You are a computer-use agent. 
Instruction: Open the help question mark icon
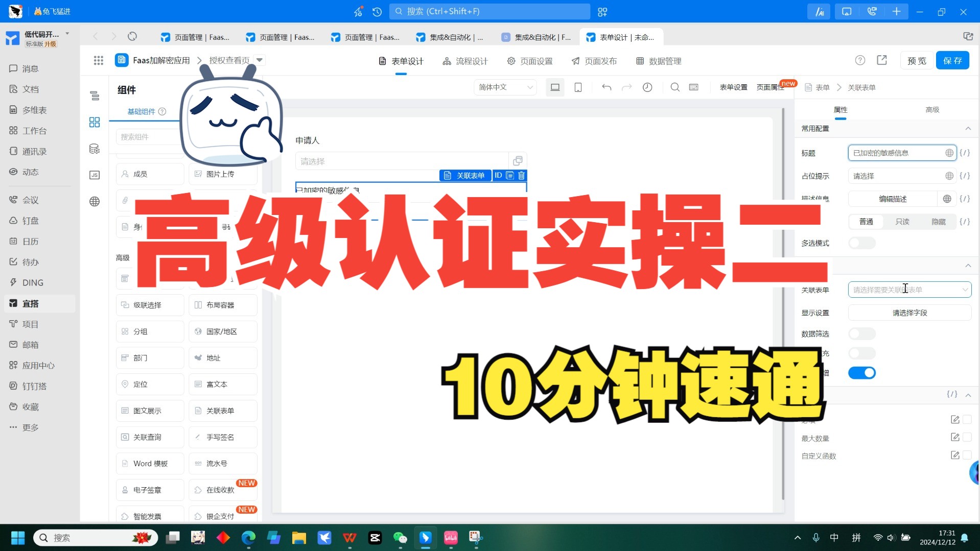coord(860,60)
